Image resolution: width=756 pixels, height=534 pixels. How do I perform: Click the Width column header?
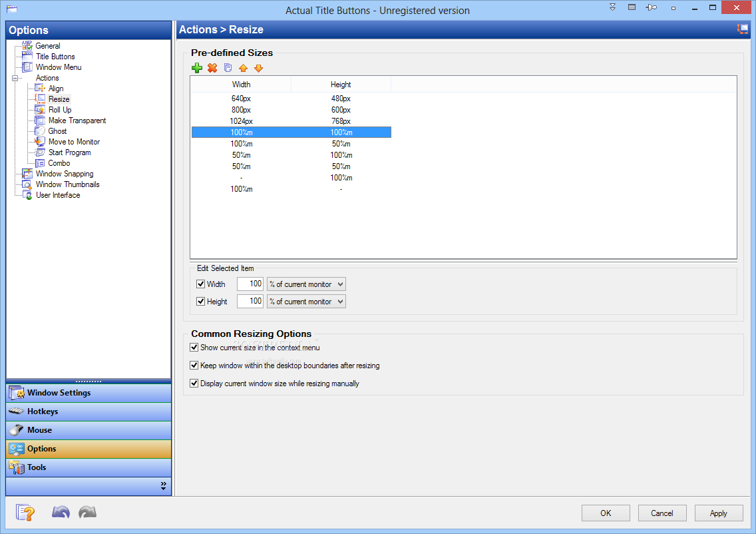[241, 85]
